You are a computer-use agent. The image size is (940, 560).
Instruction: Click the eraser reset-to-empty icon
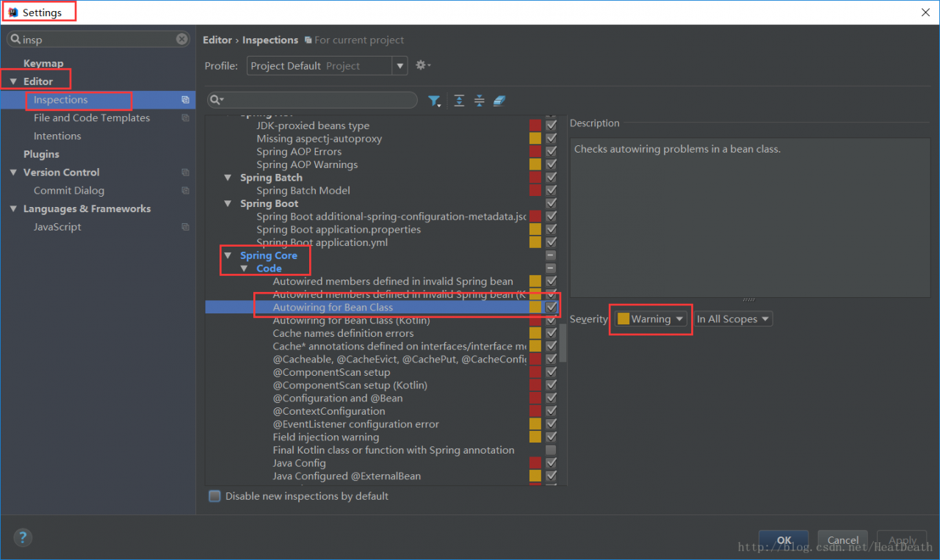[x=499, y=101]
